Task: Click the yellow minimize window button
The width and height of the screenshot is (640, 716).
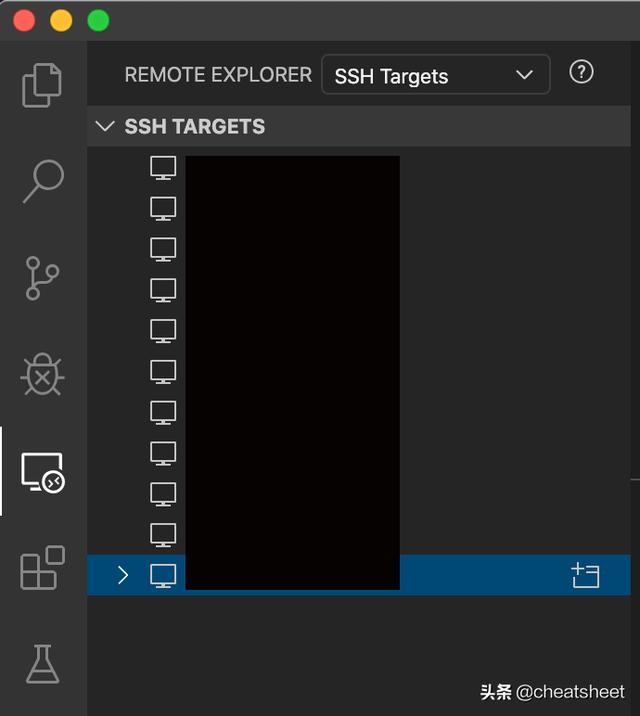Action: pos(61,21)
